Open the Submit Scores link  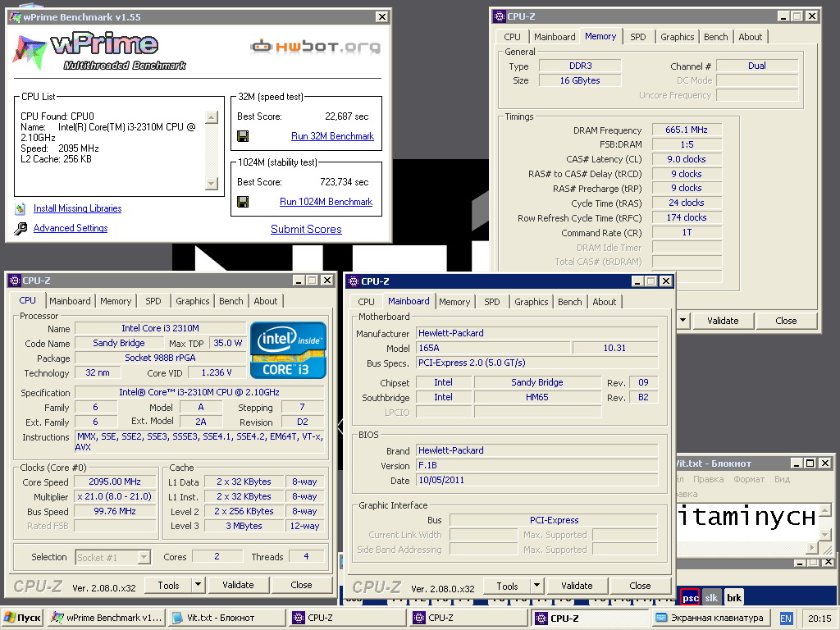[x=306, y=230]
